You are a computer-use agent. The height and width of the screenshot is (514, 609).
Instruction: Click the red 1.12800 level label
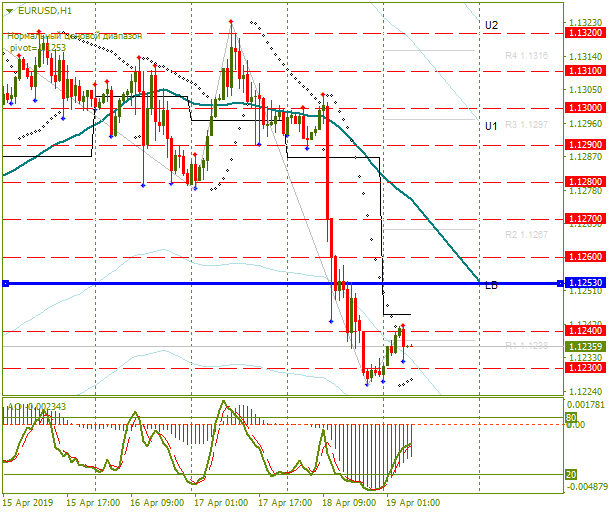pyautogui.click(x=585, y=181)
